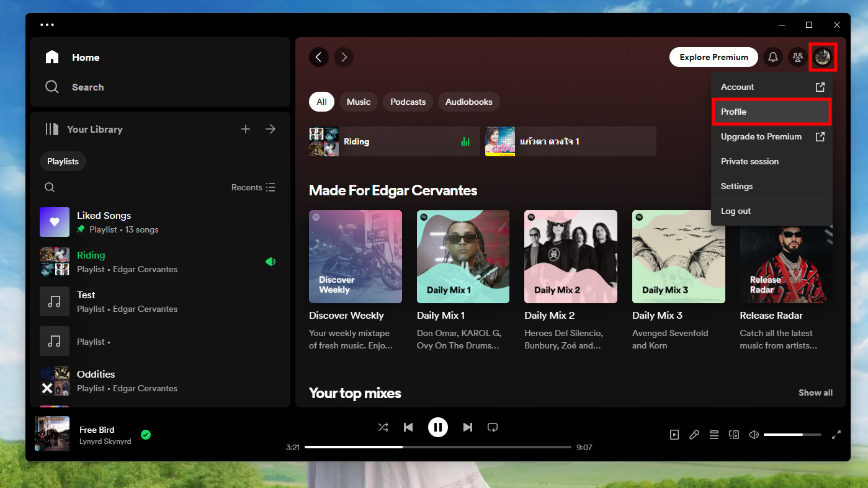Click the search icon in Your Library
868x488 pixels.
pyautogui.click(x=50, y=187)
